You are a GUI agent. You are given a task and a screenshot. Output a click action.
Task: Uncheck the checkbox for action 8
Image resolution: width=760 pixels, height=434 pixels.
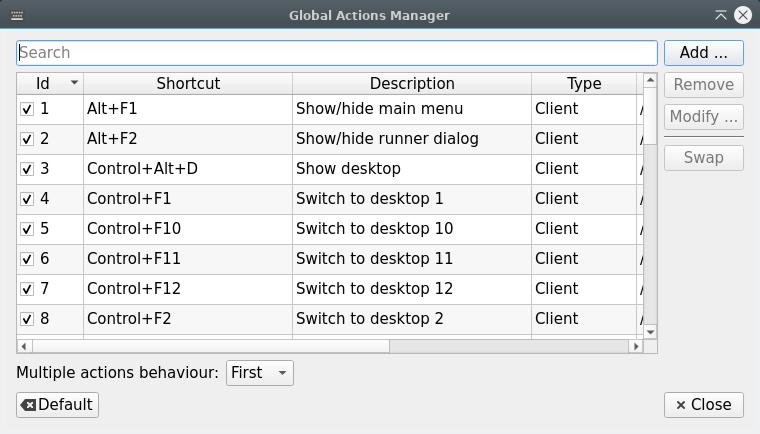pyautogui.click(x=27, y=319)
